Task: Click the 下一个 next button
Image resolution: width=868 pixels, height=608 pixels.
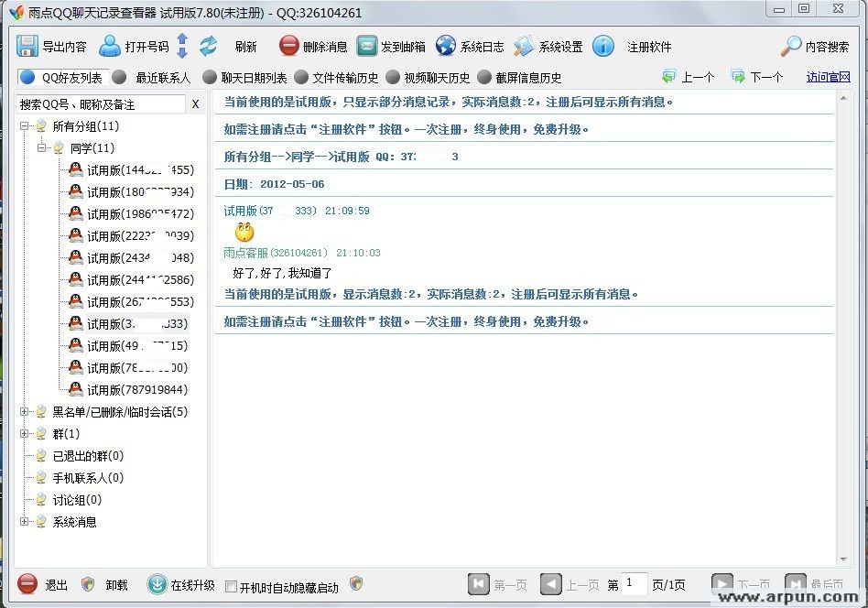Action: tap(758, 77)
